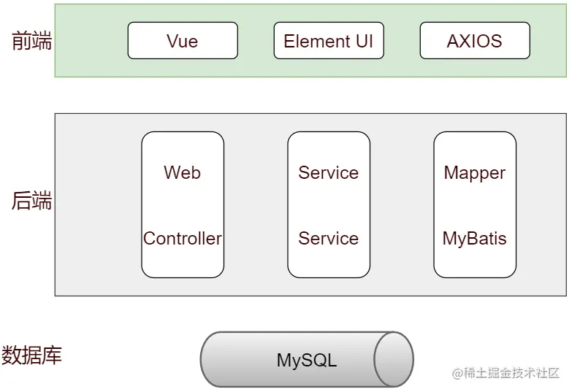Image resolution: width=572 pixels, height=392 pixels.
Task: Select the Service rounded box
Action: click(x=329, y=204)
